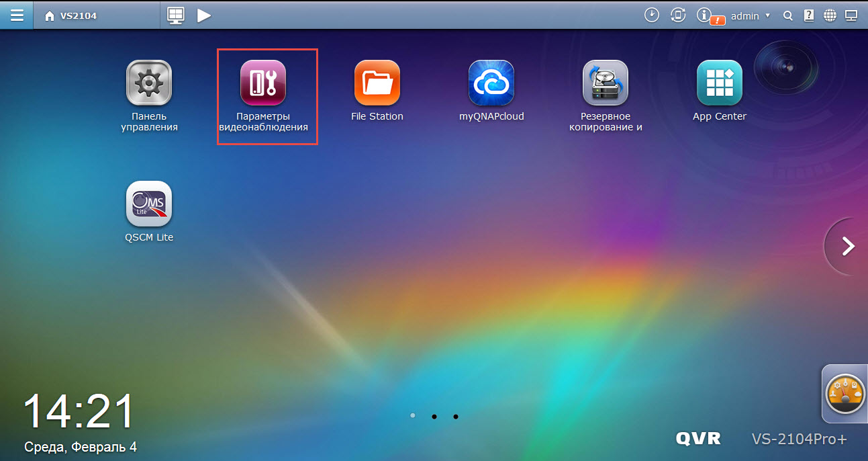This screenshot has height=461, width=868.
Task: Open the language globe icon
Action: click(830, 15)
